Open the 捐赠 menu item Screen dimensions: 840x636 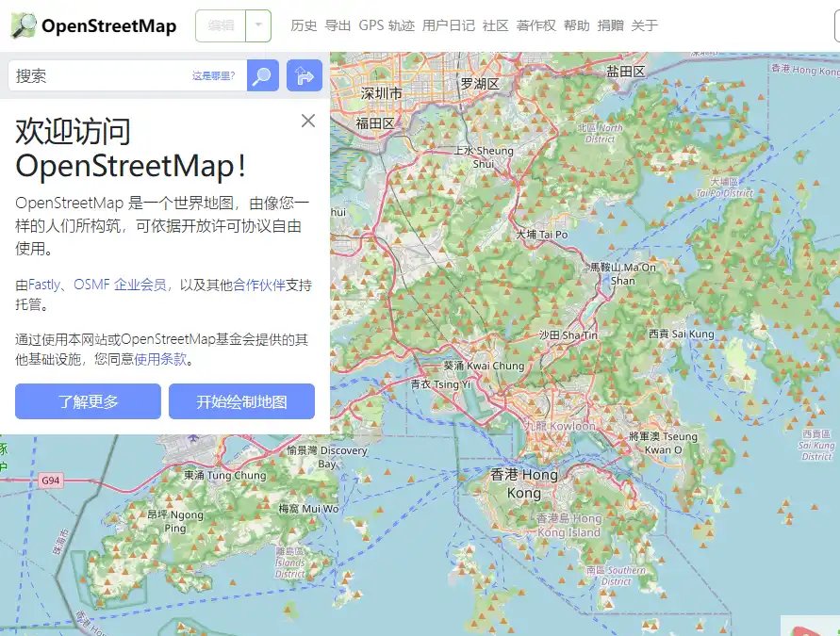(610, 25)
